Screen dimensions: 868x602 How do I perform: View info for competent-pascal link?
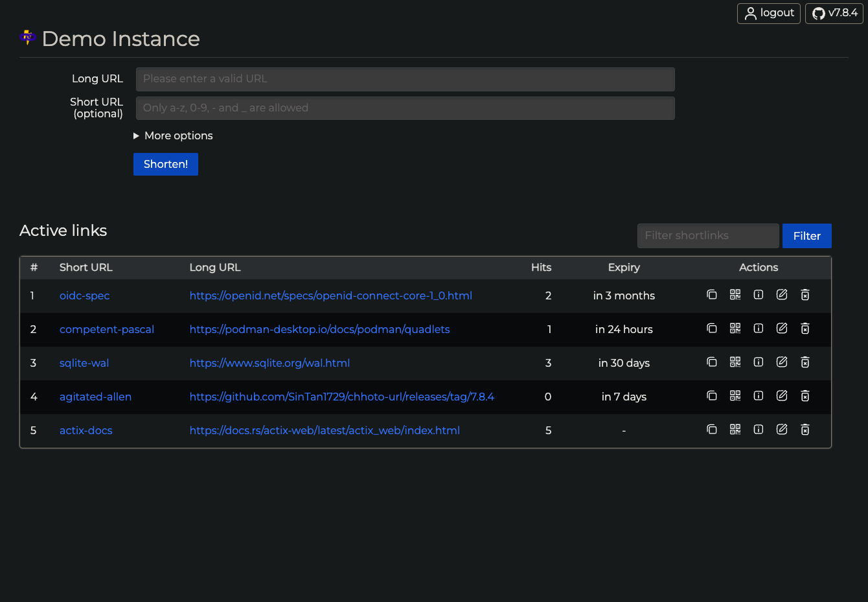click(759, 329)
